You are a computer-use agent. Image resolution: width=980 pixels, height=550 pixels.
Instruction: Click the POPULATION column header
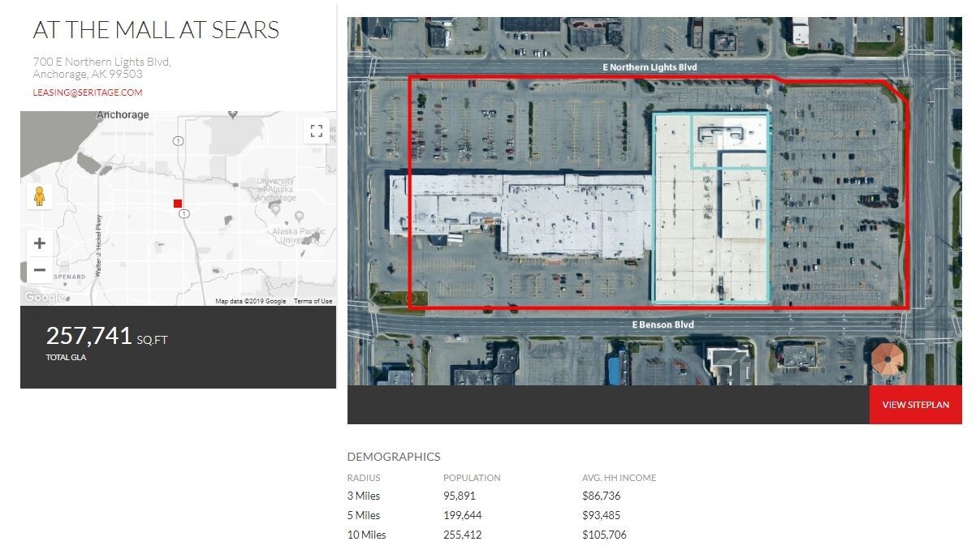[x=472, y=478]
